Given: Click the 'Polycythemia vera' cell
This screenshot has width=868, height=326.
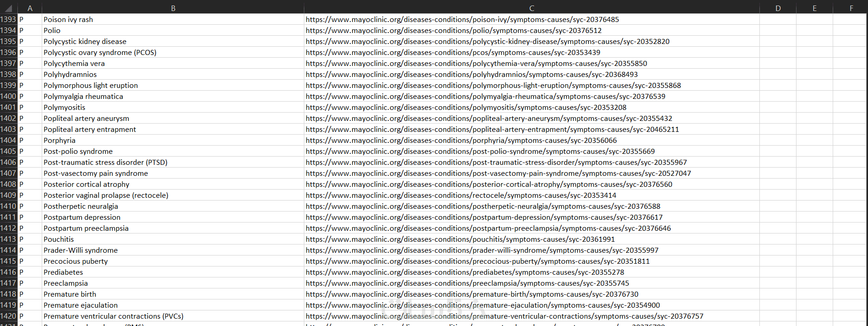Looking at the screenshot, I should [x=173, y=63].
